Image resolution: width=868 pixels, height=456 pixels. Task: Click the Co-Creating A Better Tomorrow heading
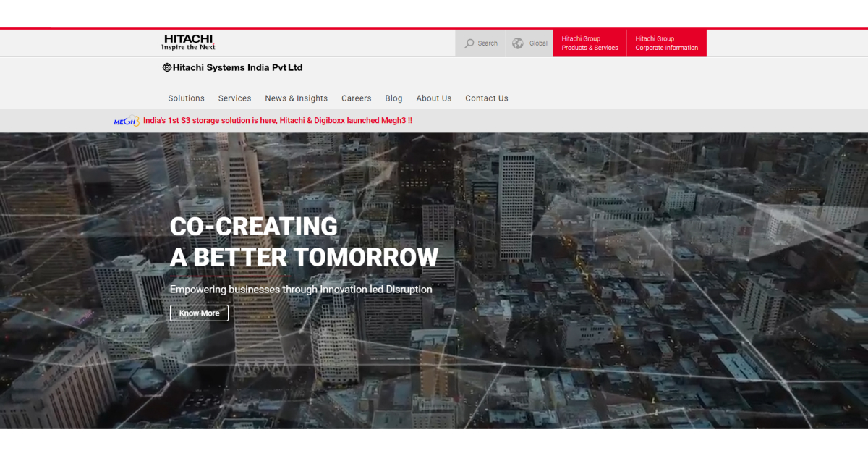point(304,242)
